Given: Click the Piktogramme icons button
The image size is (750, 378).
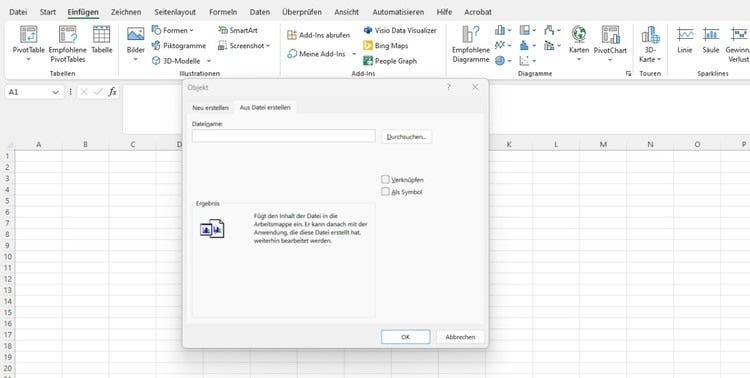Looking at the screenshot, I should tap(178, 45).
